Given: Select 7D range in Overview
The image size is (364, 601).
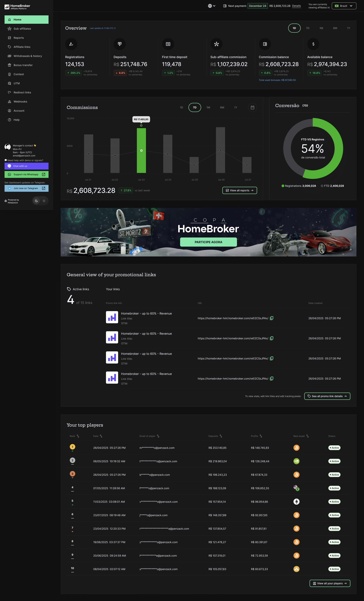Looking at the screenshot, I should pos(308,28).
